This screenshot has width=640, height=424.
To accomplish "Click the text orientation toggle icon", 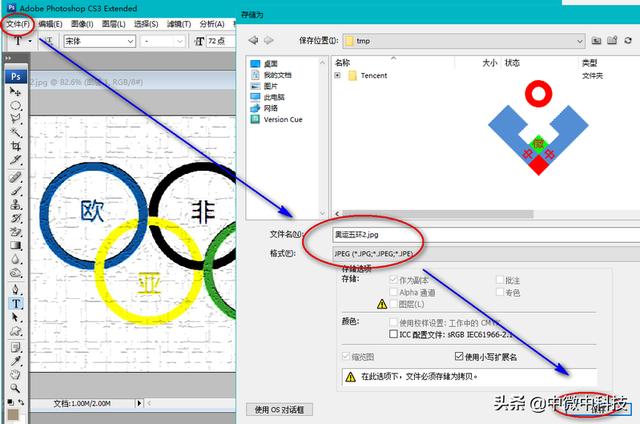I will [x=49, y=41].
